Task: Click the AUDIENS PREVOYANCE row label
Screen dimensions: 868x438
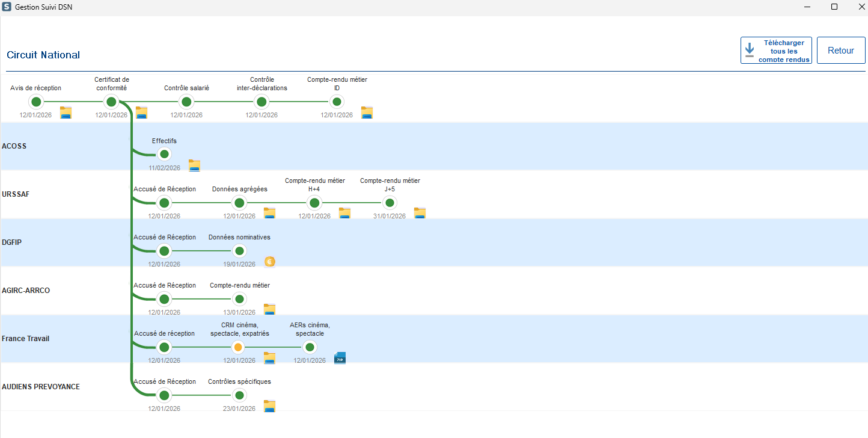Action: coord(41,387)
